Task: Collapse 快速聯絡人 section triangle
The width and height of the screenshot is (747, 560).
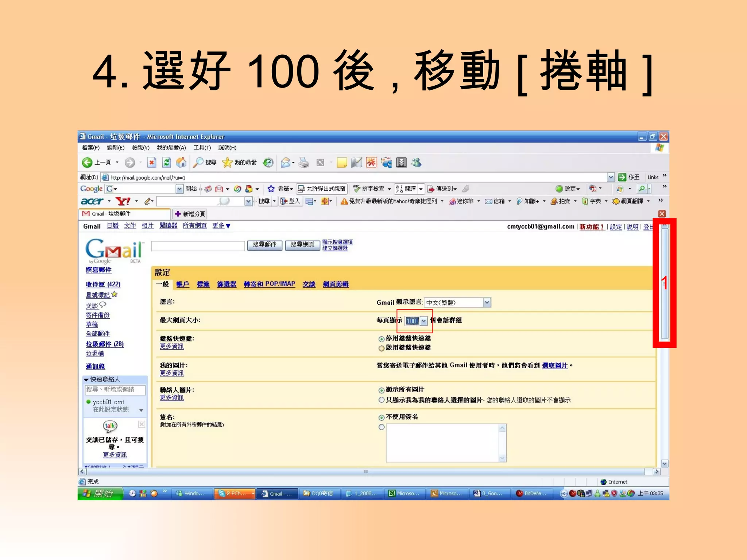Action: click(x=86, y=380)
